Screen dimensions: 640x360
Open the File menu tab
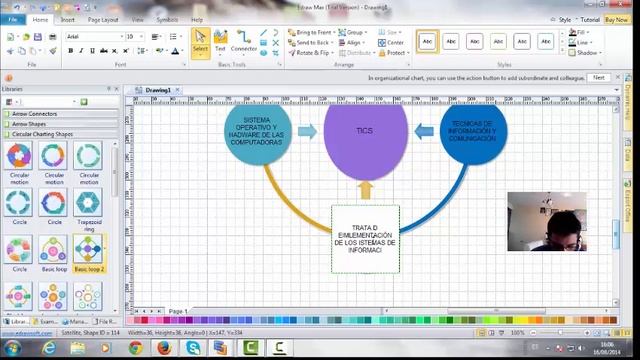(x=13, y=20)
